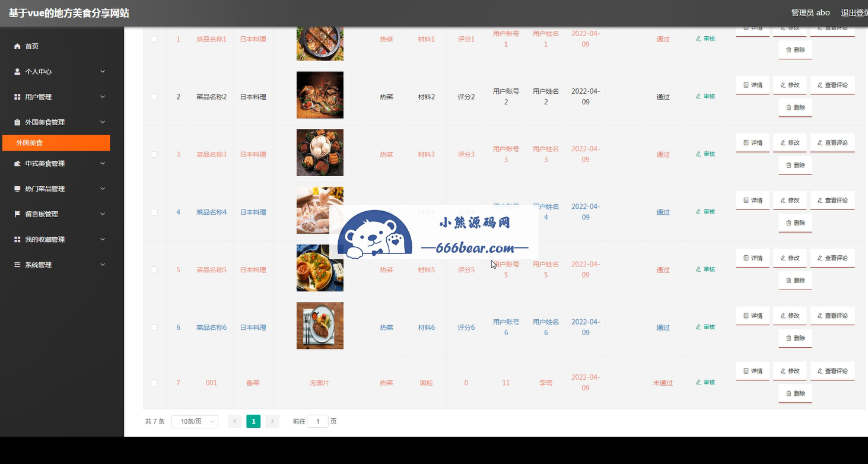
Task: Open the 10条/页 page size dropdown
Action: [x=195, y=421]
